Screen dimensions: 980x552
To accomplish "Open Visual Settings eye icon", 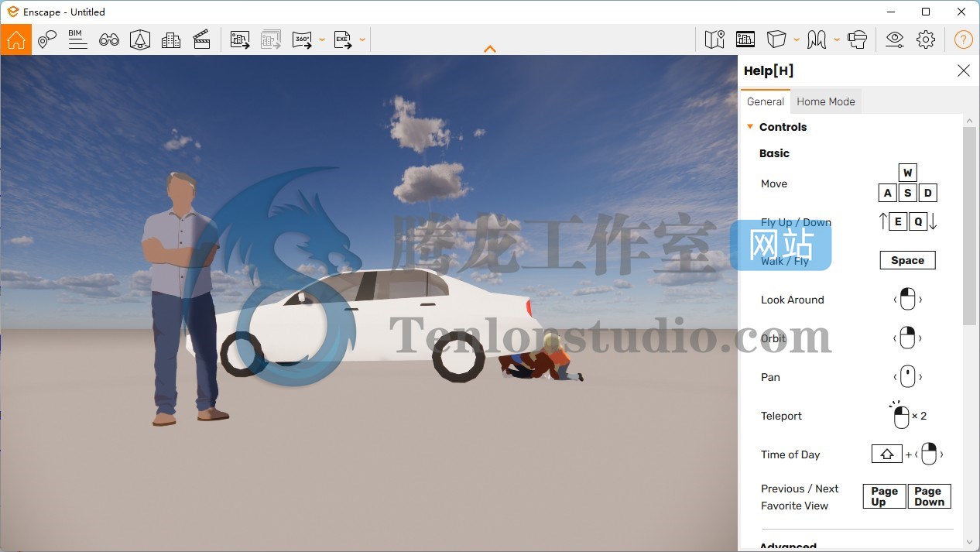I will (895, 39).
